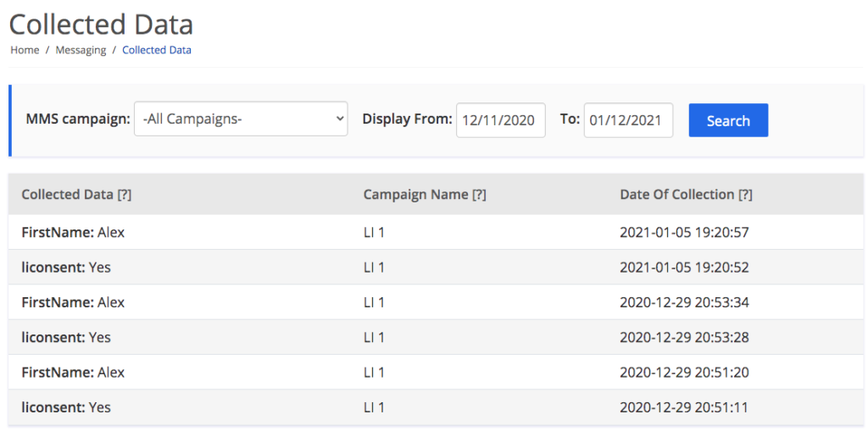Click the [?] help next to Date Of Collection
868x431 pixels.
(x=745, y=195)
